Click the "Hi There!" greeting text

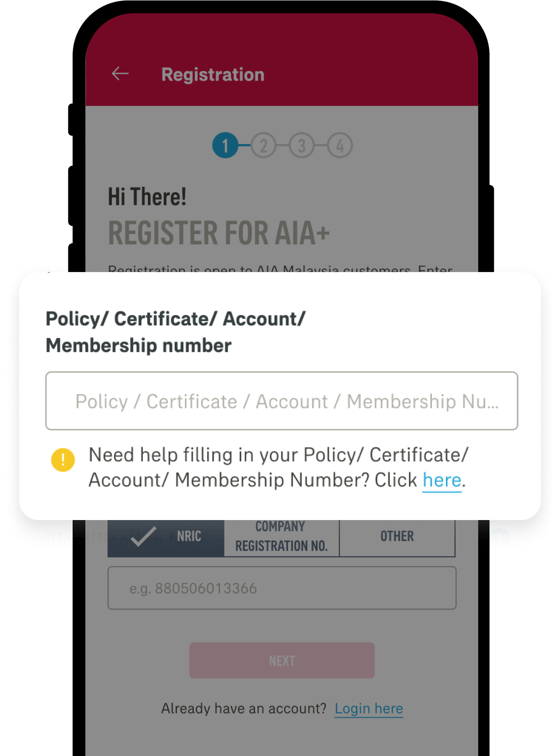click(147, 197)
